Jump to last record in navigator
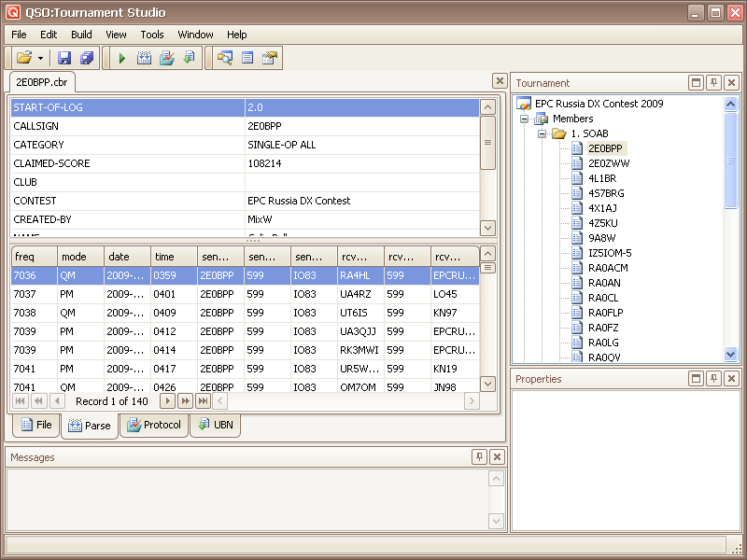The height and width of the screenshot is (560, 747). pyautogui.click(x=203, y=400)
